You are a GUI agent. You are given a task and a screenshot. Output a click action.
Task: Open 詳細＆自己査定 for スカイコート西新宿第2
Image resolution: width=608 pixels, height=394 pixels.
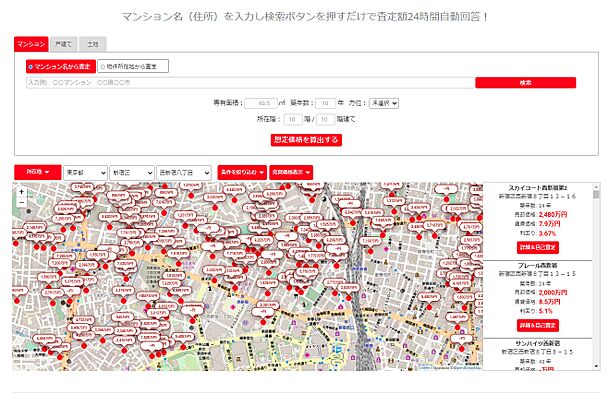click(537, 247)
